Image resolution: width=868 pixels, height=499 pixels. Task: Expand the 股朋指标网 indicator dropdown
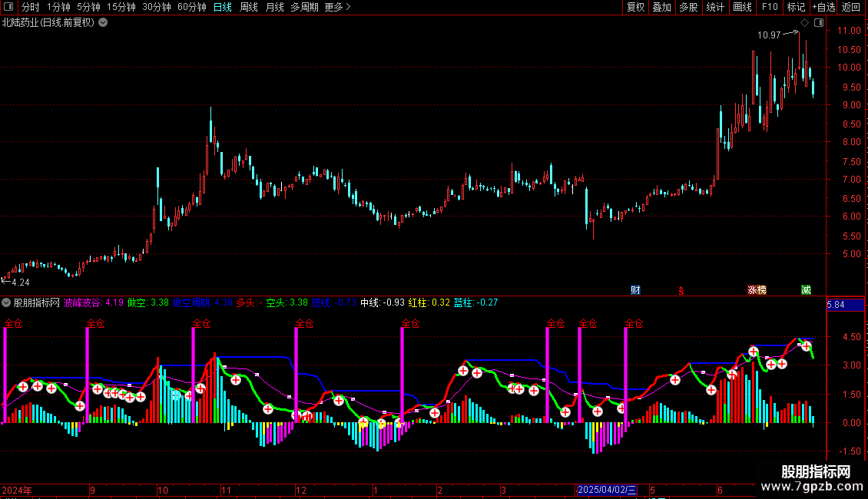pyautogui.click(x=6, y=302)
